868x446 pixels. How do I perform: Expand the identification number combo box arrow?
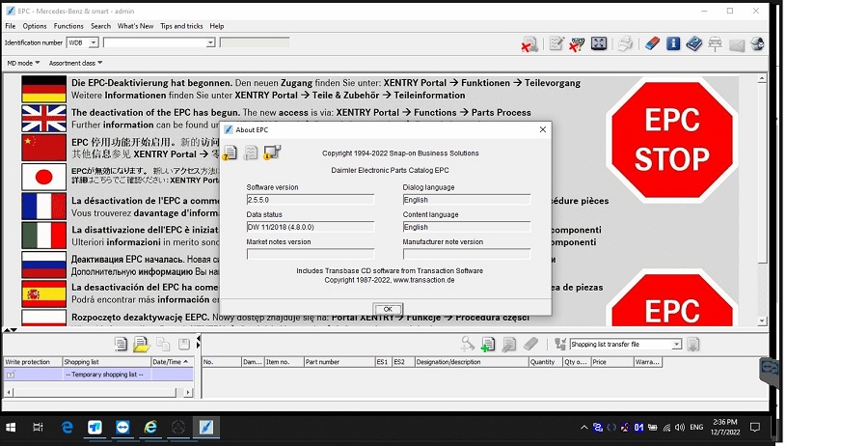[x=210, y=42]
